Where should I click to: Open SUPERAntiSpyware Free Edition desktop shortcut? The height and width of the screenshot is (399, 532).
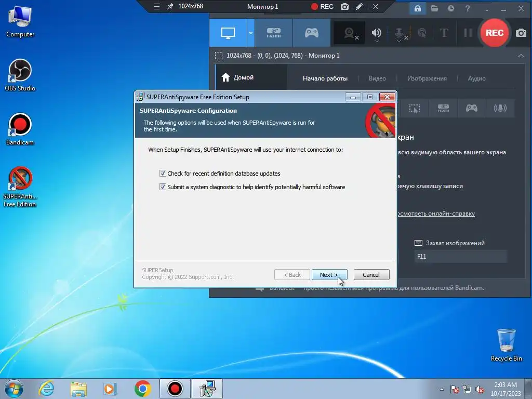20,187
